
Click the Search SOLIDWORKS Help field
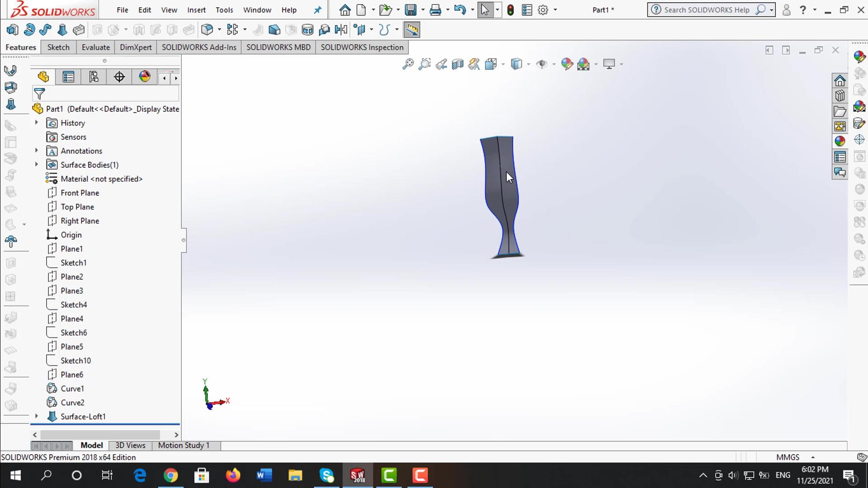(706, 10)
